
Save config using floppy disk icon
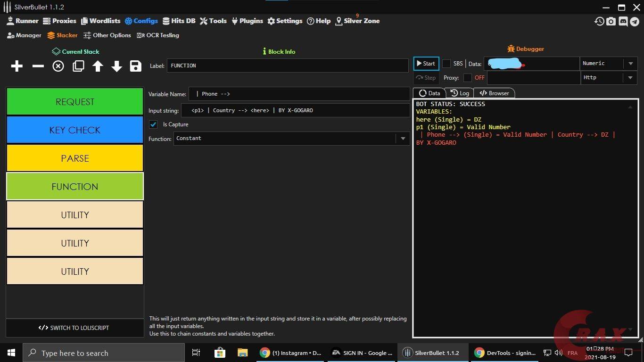click(x=136, y=66)
